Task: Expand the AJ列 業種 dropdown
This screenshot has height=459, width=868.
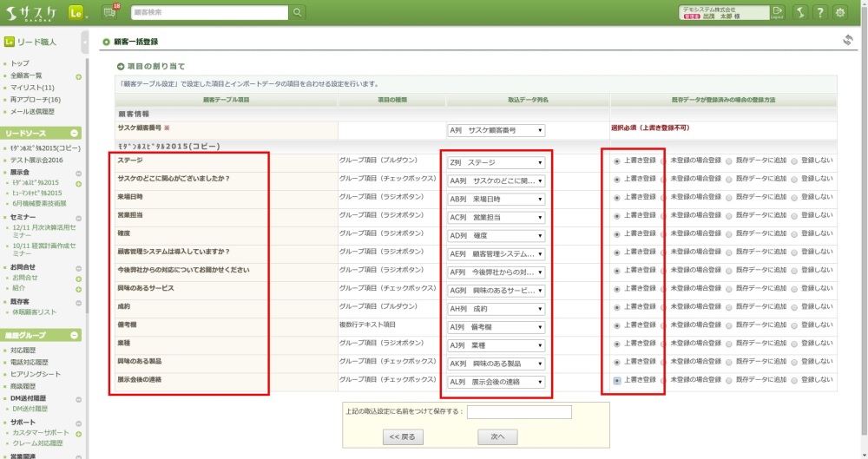Action: [496, 344]
